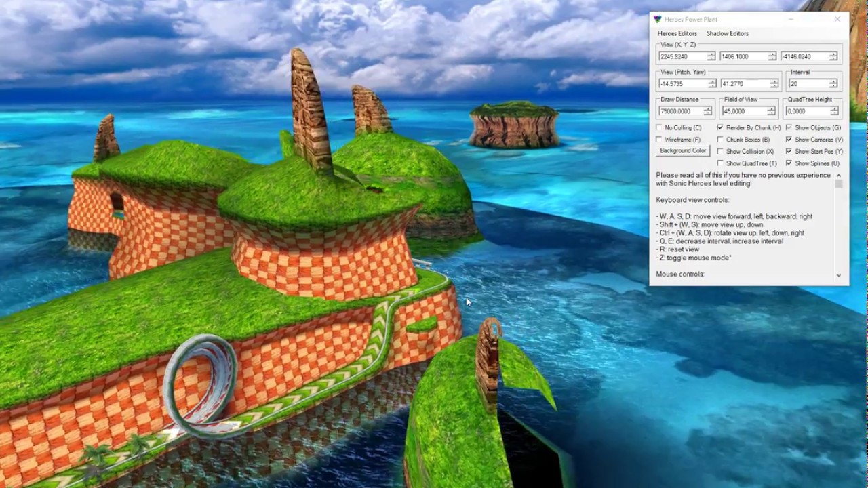Decrease QuadTree Height using its down arrow
868x488 pixels.
[x=835, y=113]
